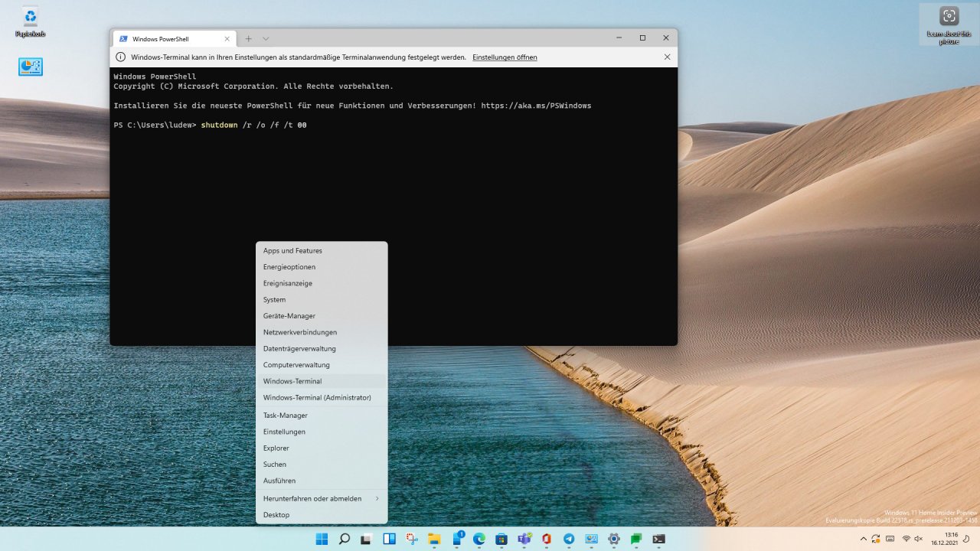
Task: Click Suchen in context menu
Action: pos(322,465)
